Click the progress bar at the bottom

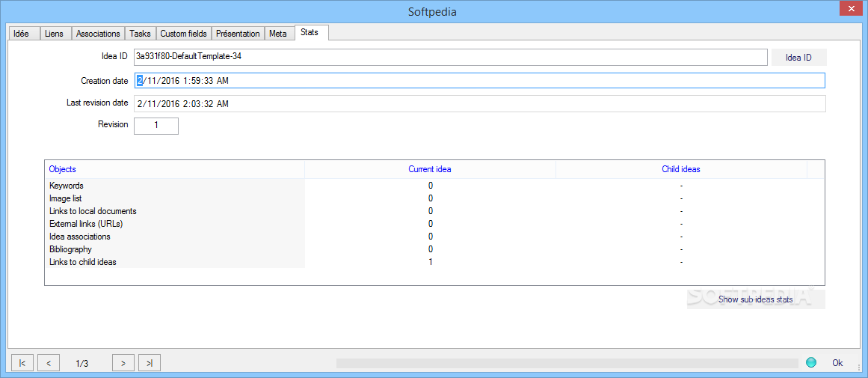point(567,363)
